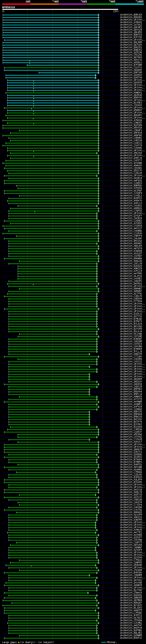The image size is (146, 644).
Task: Select the UniRef100_B9G3Z1 label
Action: 131,48
